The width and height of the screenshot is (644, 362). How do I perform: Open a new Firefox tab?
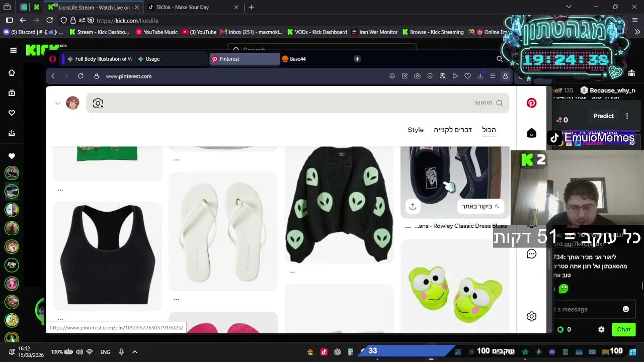coord(252,7)
